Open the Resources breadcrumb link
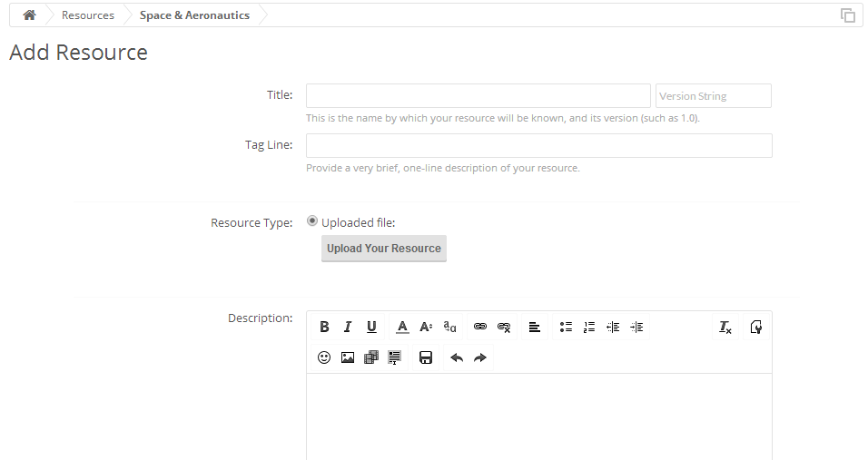The image size is (868, 460). coord(87,15)
